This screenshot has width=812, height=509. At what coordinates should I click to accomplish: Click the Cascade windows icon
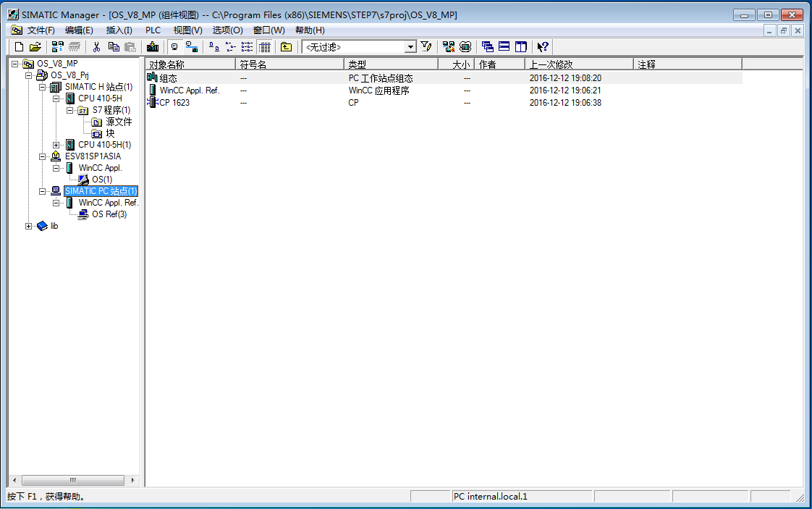487,47
